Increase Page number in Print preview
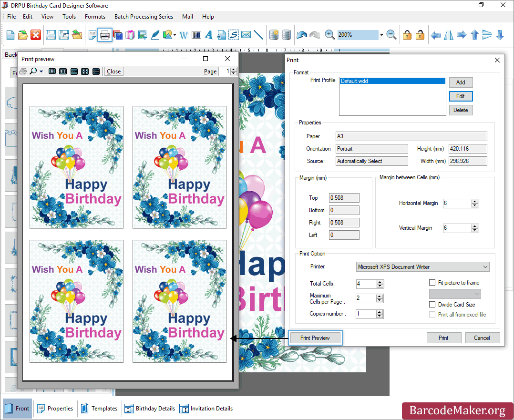Viewport: 514px width, 420px height. [x=234, y=70]
